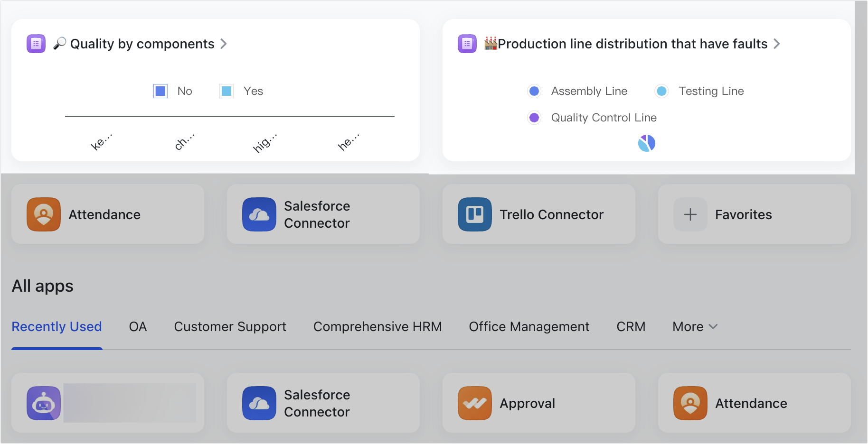Click the small pie chart thumbnail
Viewport: 868px width, 444px height.
tap(647, 143)
